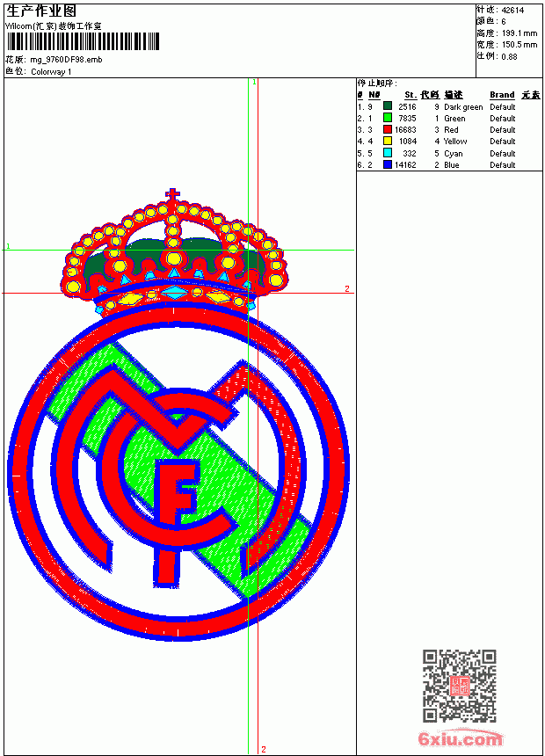Click the 'Yellow' description text
Viewport: 545px width, 756px height.
click(x=455, y=142)
